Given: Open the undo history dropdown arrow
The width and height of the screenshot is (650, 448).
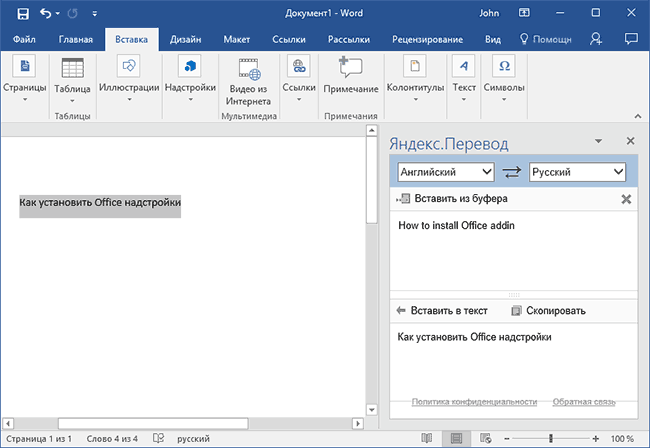Looking at the screenshot, I should [x=58, y=14].
